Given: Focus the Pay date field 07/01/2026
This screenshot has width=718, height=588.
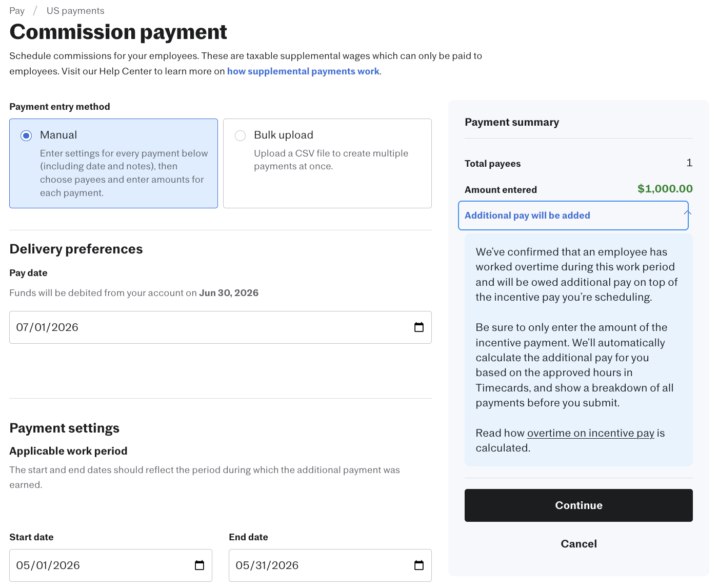Looking at the screenshot, I should click(221, 327).
